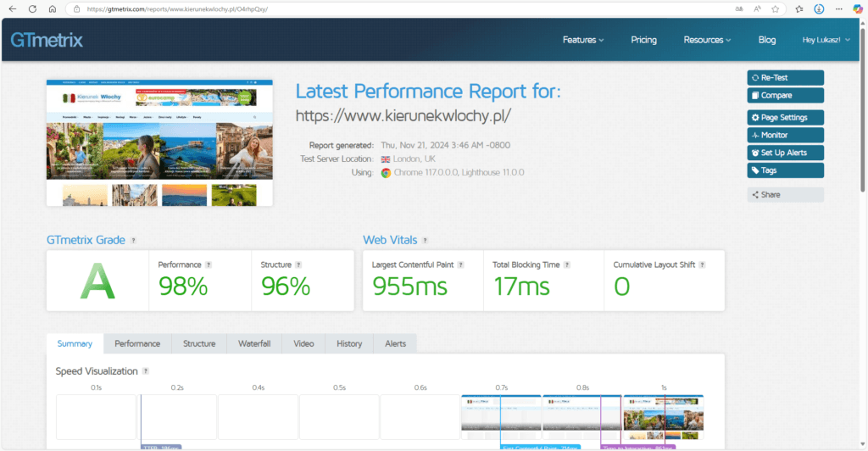Click the TTFB timeline marker

[x=161, y=447]
